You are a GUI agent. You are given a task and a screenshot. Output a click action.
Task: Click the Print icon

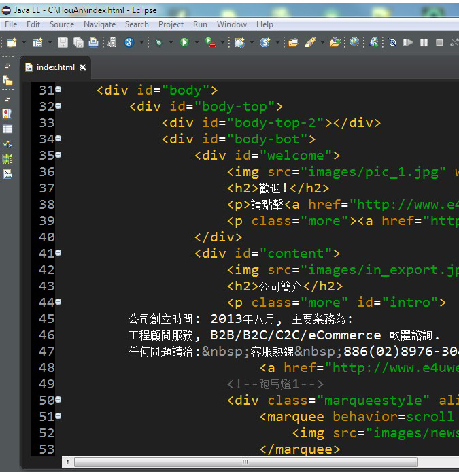93,42
